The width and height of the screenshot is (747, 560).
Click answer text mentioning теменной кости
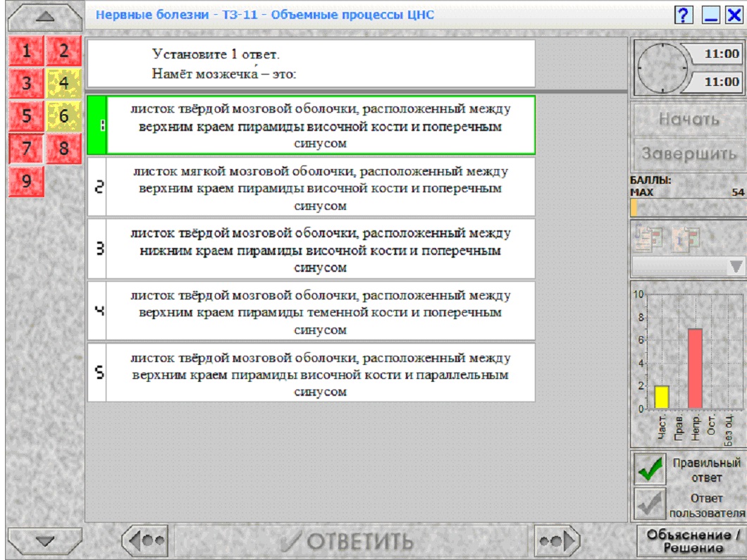pos(320,312)
